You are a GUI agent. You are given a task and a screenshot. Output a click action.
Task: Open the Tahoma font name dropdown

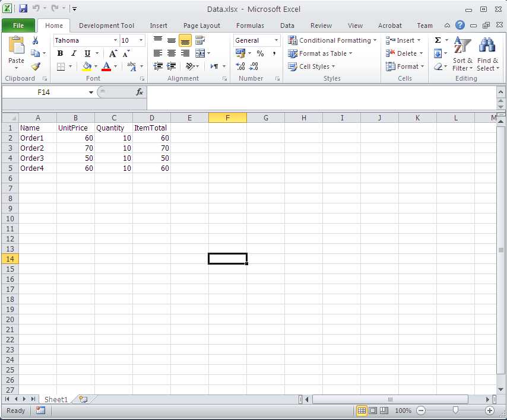click(115, 40)
